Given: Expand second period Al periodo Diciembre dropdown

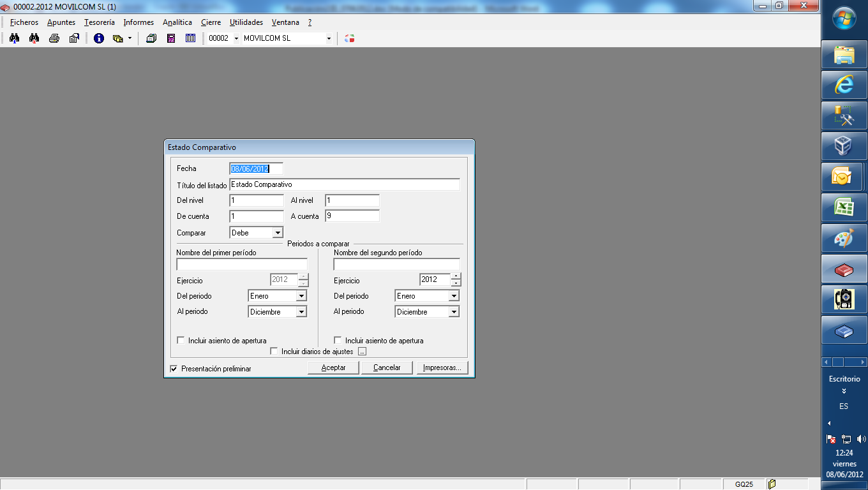Looking at the screenshot, I should point(454,312).
